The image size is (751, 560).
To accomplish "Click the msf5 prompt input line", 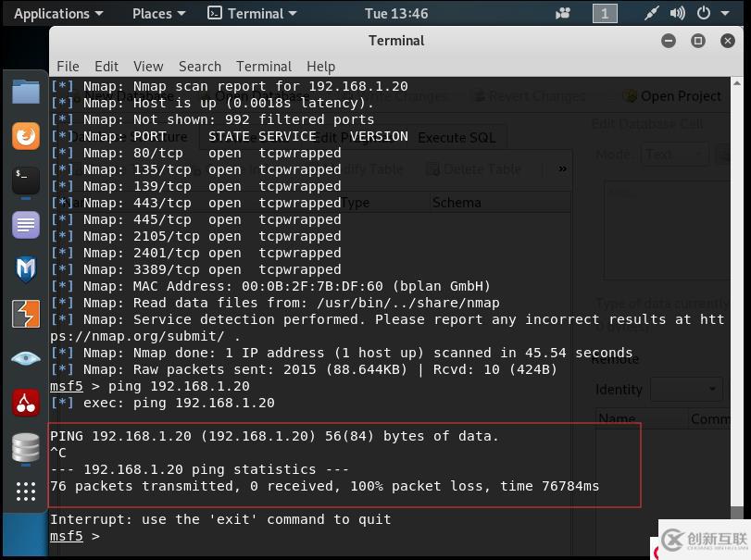I will 75,536.
